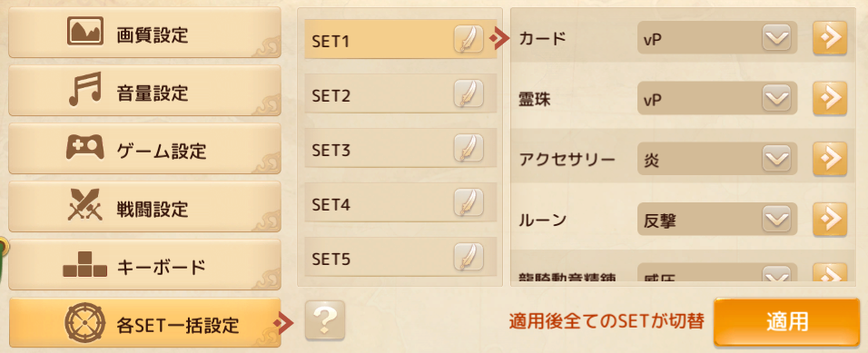
Task: Click the feather rename icon beside SET3
Action: (469, 148)
